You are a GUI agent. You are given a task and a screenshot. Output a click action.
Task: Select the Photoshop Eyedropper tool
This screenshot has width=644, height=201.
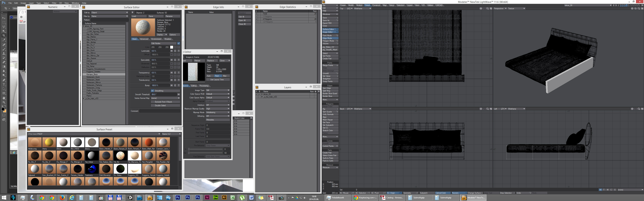(4, 40)
